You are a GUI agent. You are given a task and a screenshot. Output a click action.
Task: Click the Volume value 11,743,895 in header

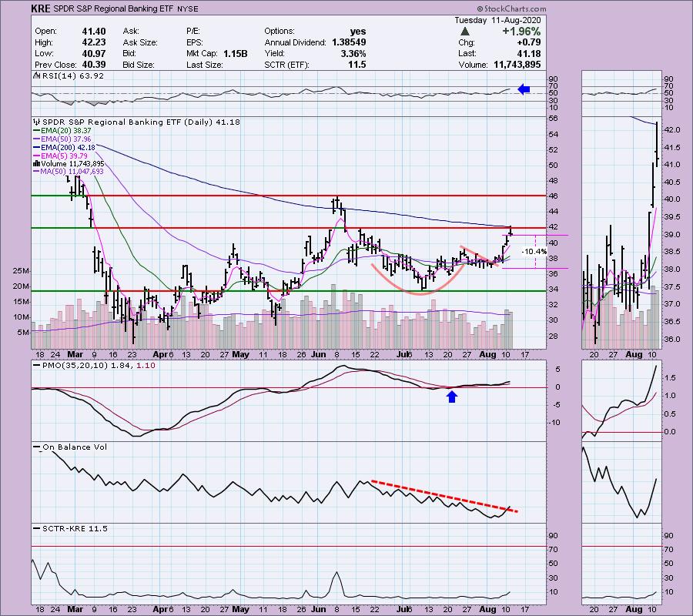(517, 65)
